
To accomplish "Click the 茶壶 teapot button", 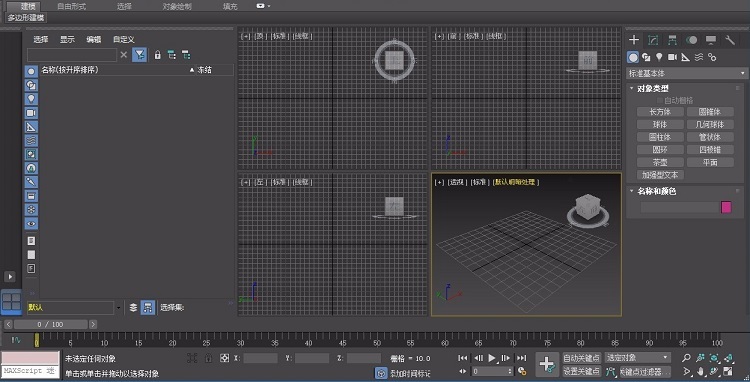I will tap(661, 162).
